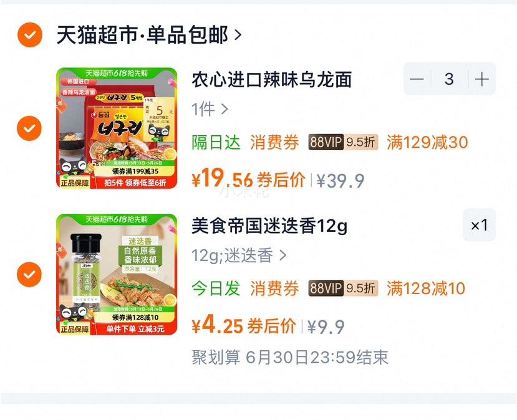Open the rosemary spice product thumbnail
Image resolution: width=517 pixels, height=420 pixels.
click(x=117, y=274)
